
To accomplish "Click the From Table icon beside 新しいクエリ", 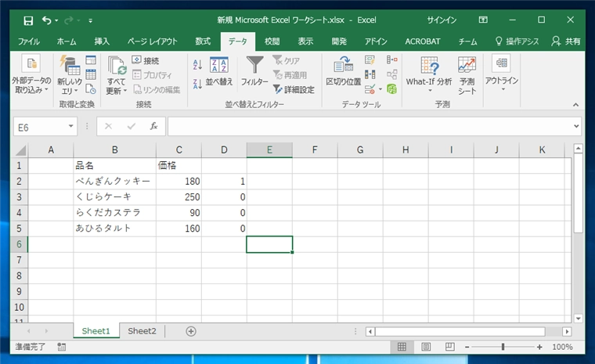I will (91, 74).
